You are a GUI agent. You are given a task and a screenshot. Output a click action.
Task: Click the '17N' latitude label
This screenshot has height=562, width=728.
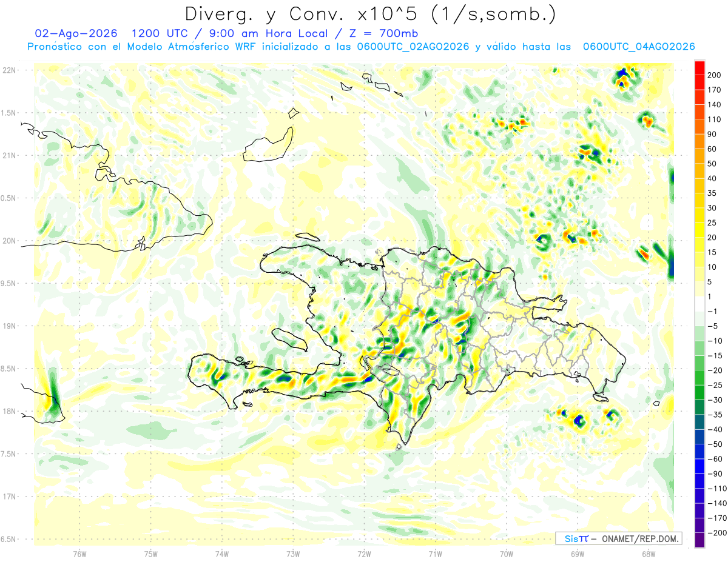(10, 497)
